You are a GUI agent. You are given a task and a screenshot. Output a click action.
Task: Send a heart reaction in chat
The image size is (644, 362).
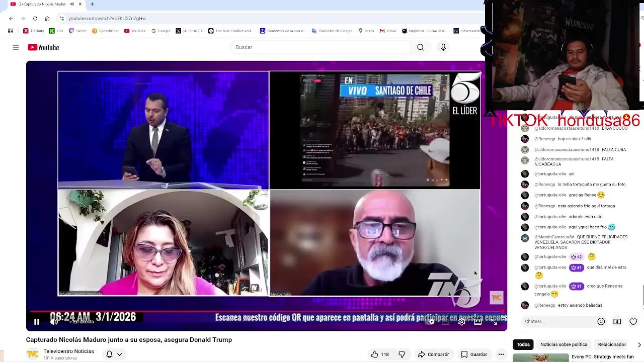[633, 322]
